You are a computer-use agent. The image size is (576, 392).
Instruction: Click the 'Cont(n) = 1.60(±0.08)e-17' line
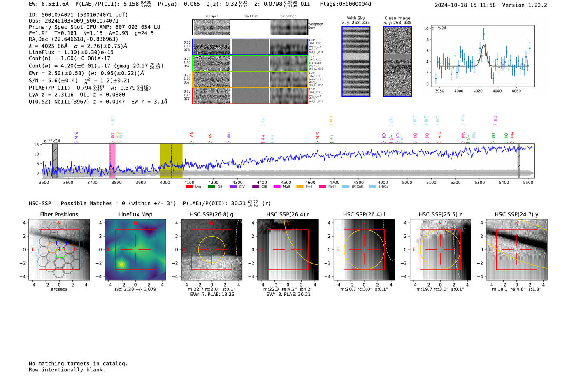click(70, 58)
